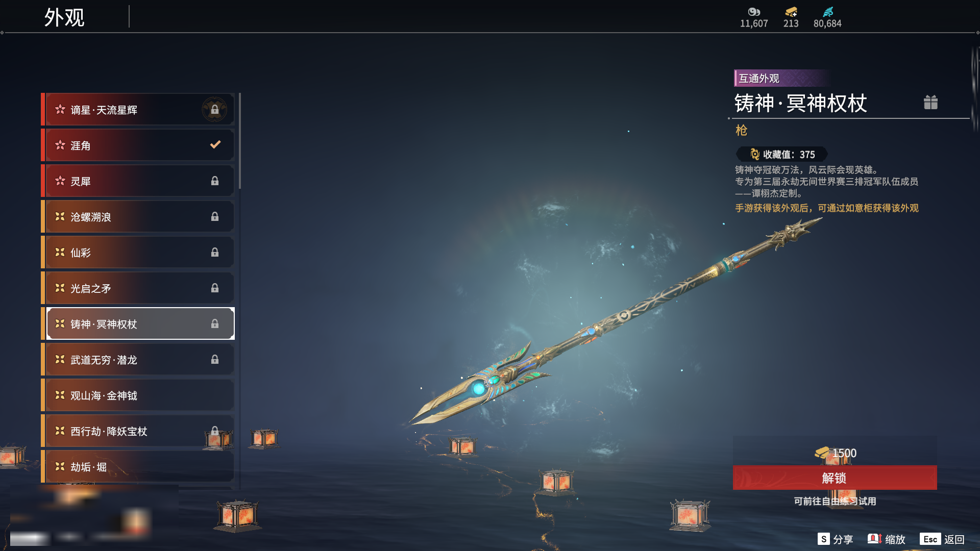Click the teal feather currency icon
This screenshot has width=980, height=551.
827,12
